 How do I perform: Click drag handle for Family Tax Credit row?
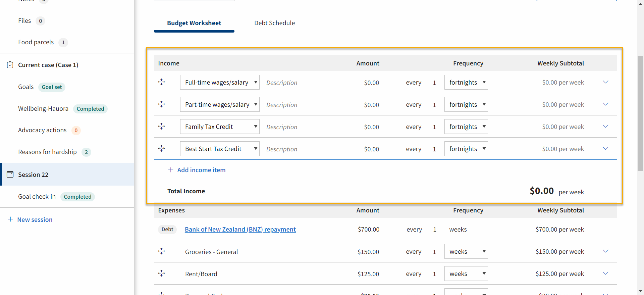161,126
